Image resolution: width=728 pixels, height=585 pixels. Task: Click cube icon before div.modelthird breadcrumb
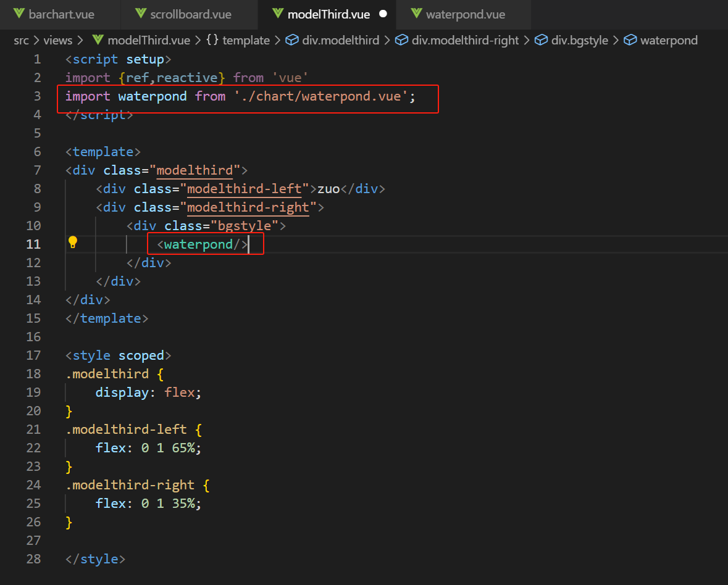click(292, 40)
